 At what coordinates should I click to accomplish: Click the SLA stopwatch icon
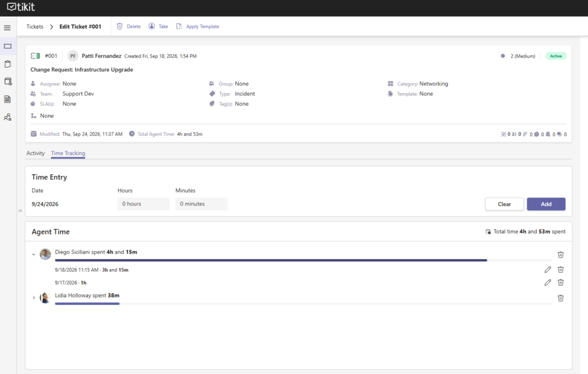click(x=33, y=104)
